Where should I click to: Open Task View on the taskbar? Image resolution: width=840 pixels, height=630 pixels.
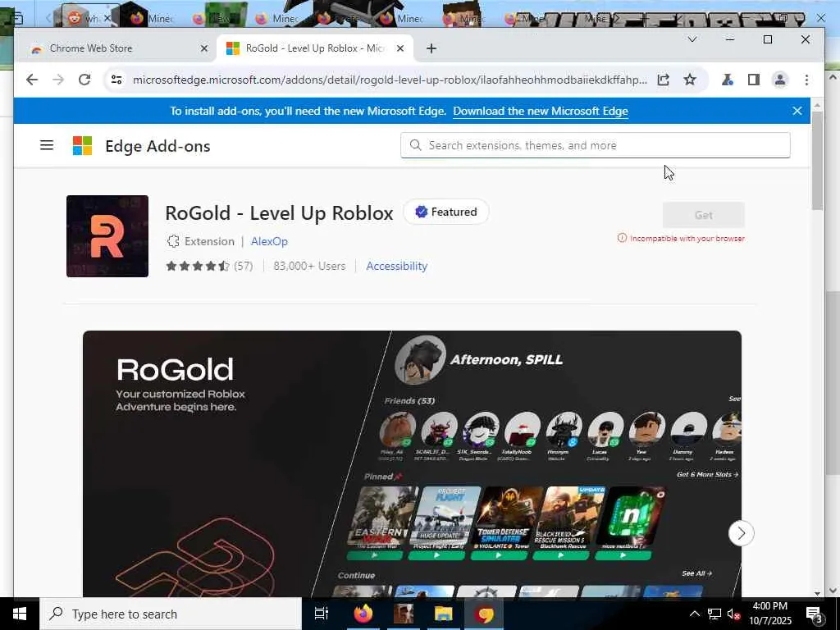[x=321, y=614]
